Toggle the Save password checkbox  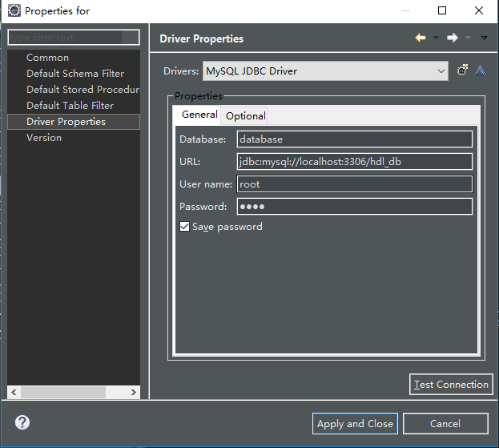point(185,227)
